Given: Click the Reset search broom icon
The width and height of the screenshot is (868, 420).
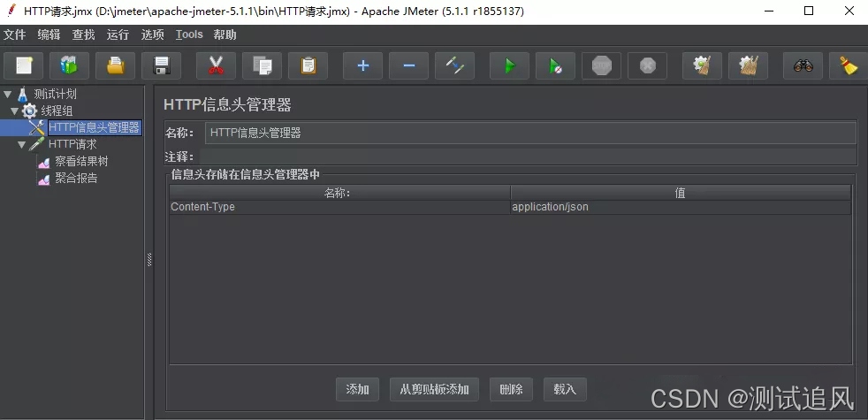Looking at the screenshot, I should click(x=849, y=66).
